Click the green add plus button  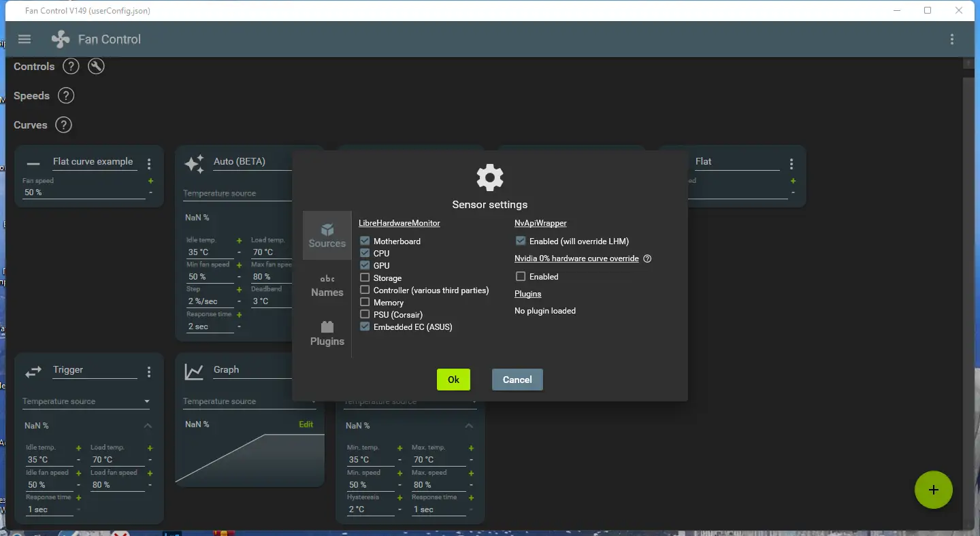click(x=934, y=490)
